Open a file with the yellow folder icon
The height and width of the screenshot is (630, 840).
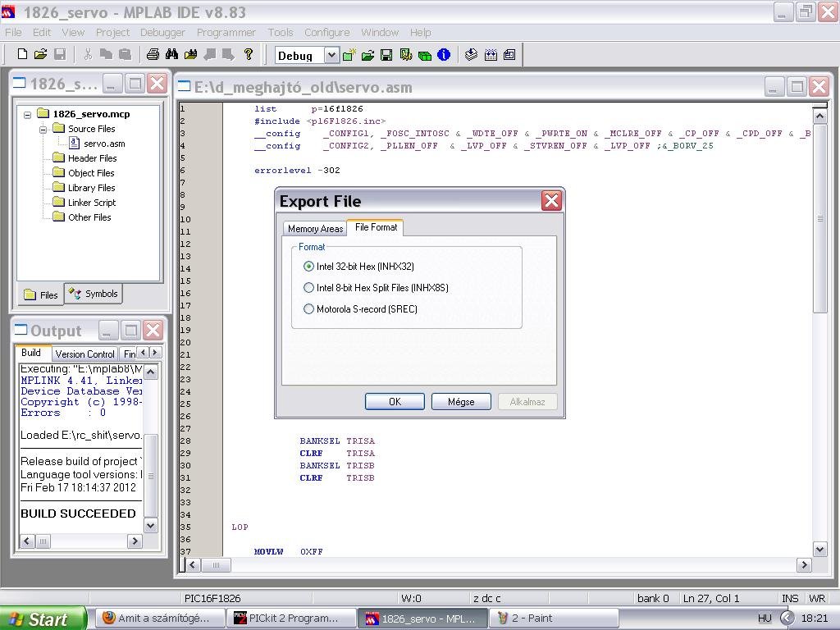point(41,54)
